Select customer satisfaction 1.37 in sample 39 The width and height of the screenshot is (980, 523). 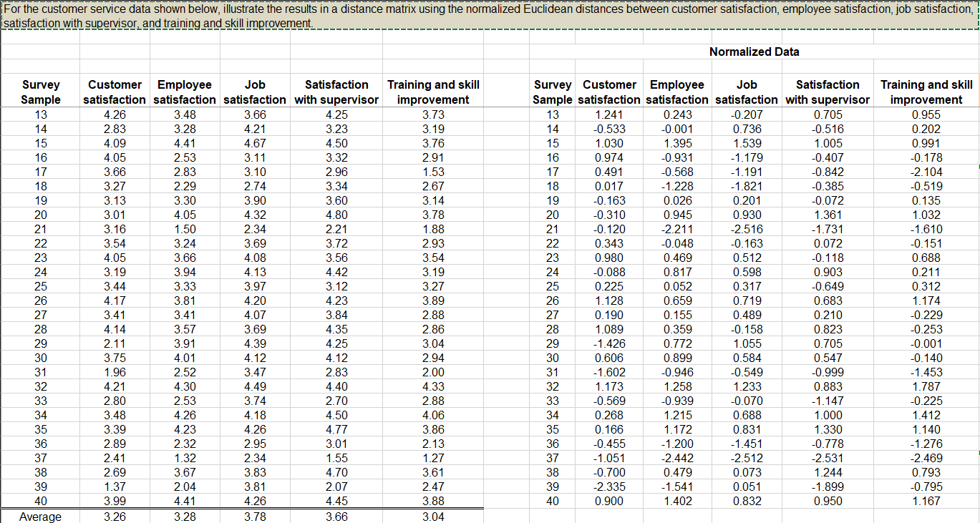(x=113, y=487)
